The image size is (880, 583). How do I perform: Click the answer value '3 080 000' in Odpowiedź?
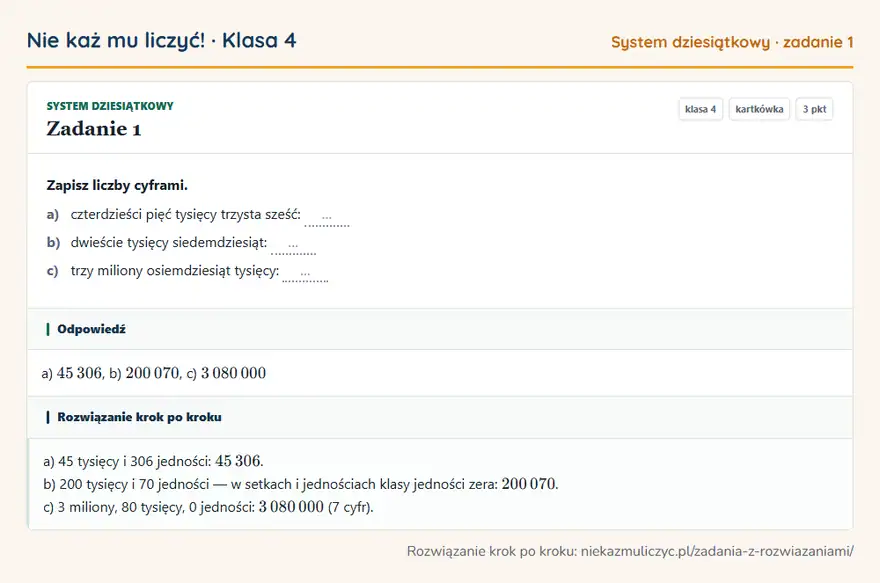pyautogui.click(x=233, y=373)
